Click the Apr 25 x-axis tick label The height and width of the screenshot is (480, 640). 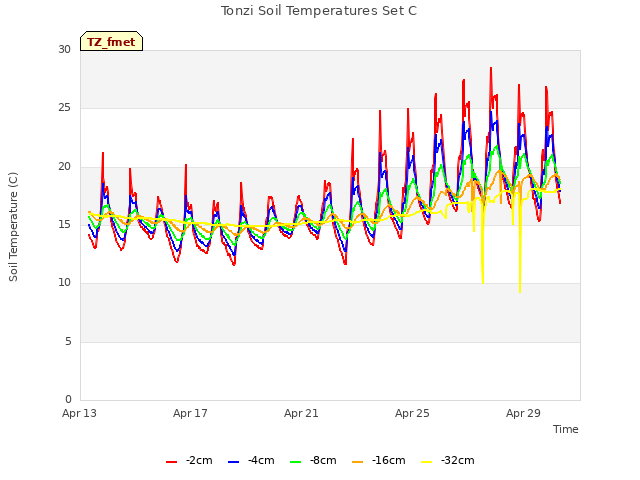412,413
